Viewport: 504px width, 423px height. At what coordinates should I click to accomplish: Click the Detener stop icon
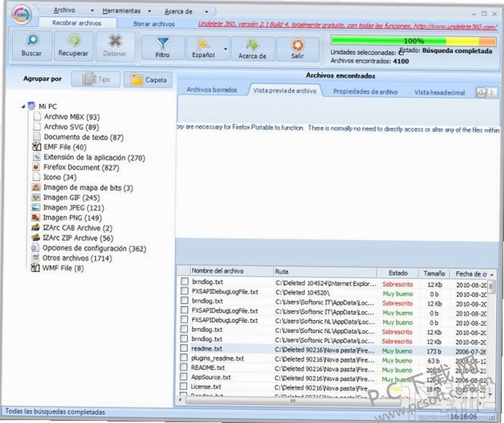pyautogui.click(x=115, y=41)
